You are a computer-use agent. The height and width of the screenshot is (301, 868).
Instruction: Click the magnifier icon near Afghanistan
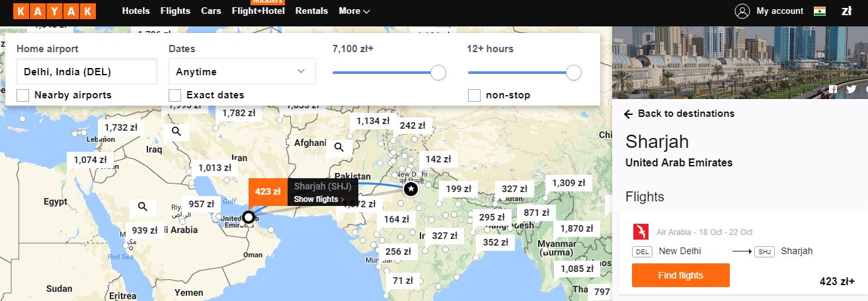pyautogui.click(x=339, y=147)
